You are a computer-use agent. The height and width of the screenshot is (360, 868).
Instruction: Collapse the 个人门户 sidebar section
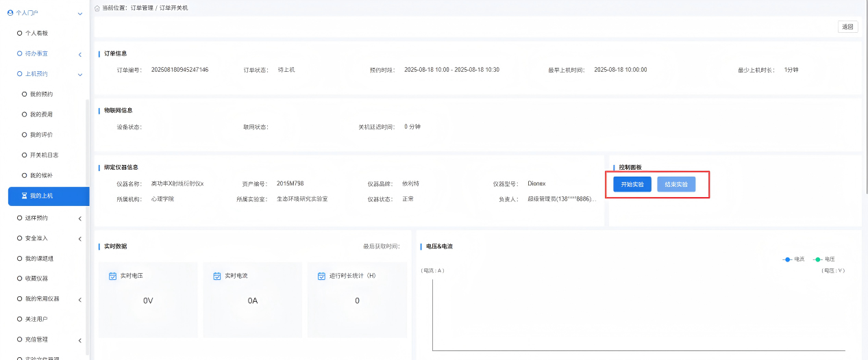pyautogui.click(x=80, y=13)
